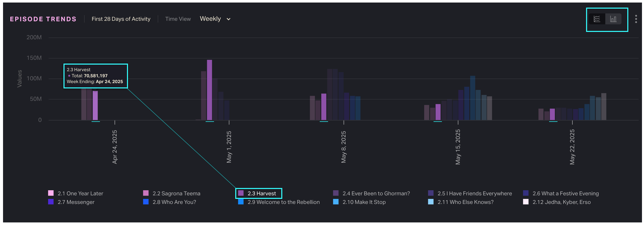Click the Time View label
Image resolution: width=644 pixels, height=228 pixels.
(x=178, y=19)
